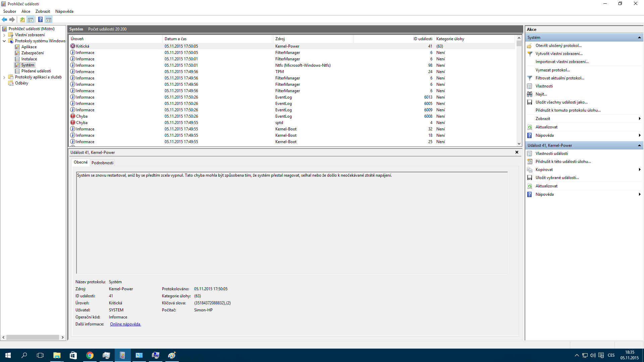Click Otevřít uložený protokol folder icon
This screenshot has width=644, height=362.
coord(530,46)
